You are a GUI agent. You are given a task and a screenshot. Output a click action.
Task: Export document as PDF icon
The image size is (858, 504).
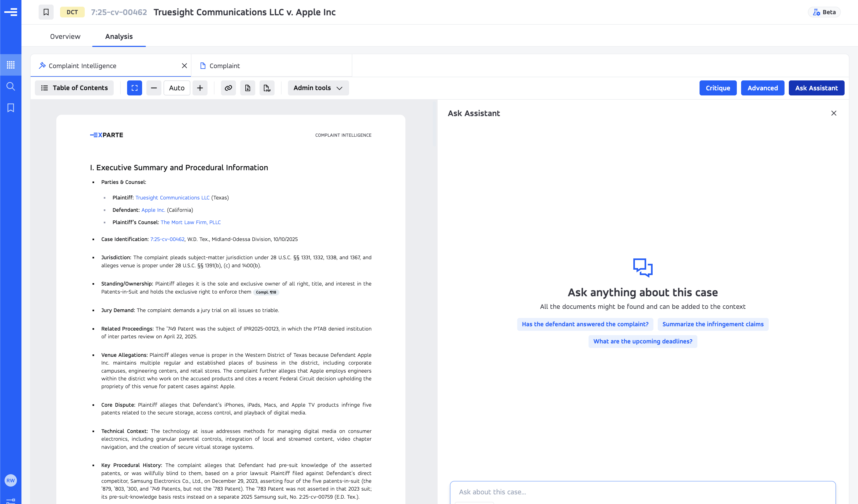267,88
